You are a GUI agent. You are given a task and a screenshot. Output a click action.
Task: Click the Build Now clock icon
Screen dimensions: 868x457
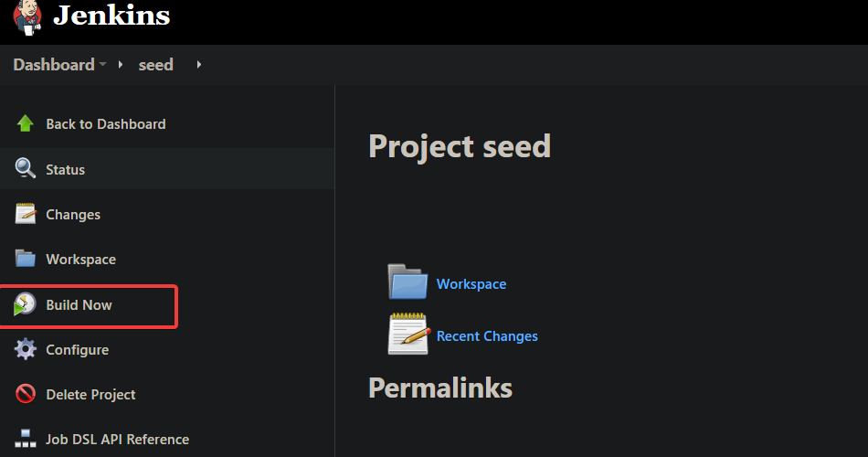click(25, 304)
